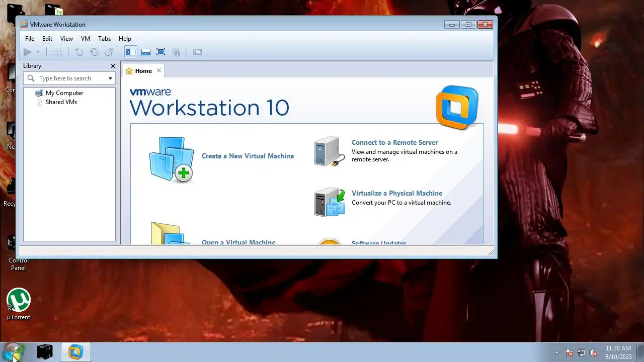Open the Edit menu
The height and width of the screenshot is (362, 644).
coord(47,38)
